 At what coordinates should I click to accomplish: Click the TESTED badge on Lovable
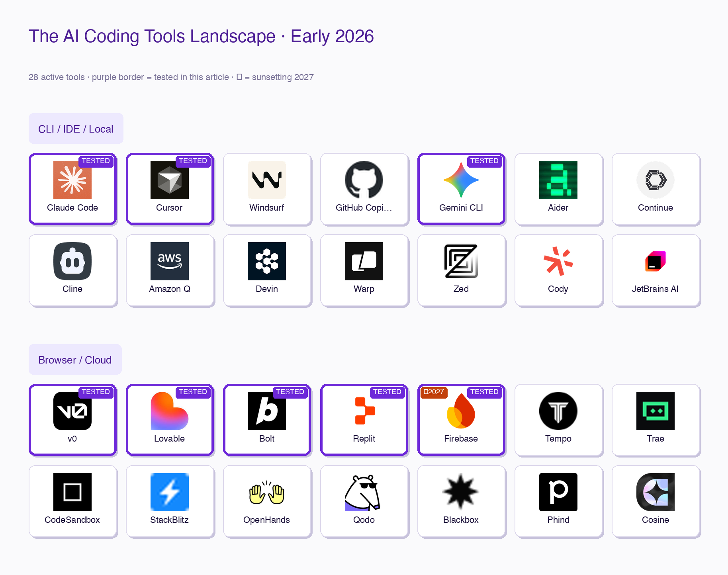pyautogui.click(x=193, y=392)
